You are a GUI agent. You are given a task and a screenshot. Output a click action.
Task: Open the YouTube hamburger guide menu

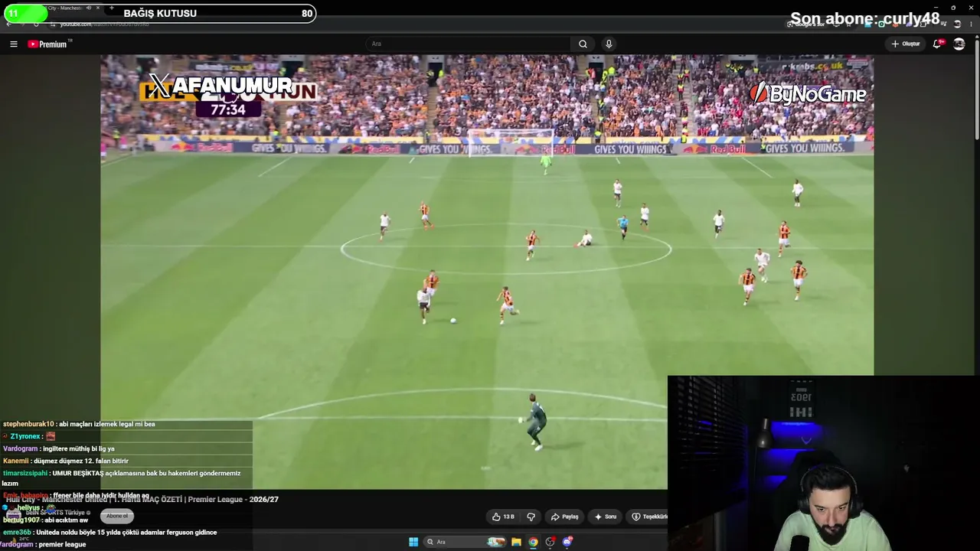point(14,44)
